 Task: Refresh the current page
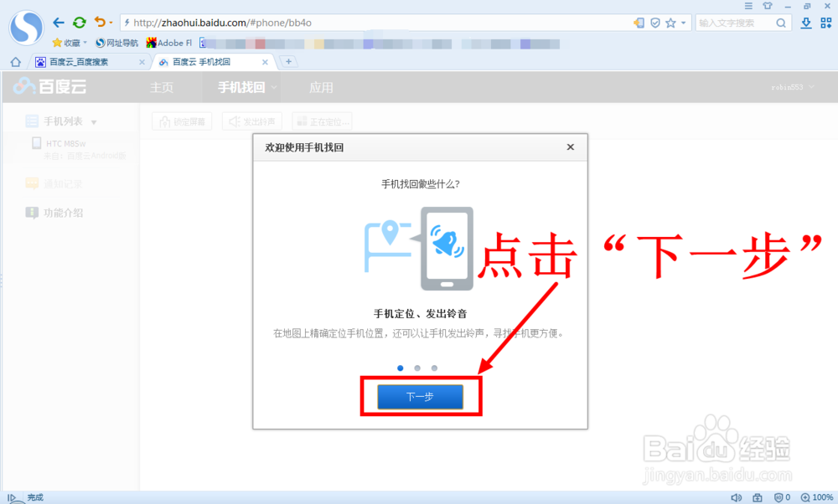(x=78, y=23)
